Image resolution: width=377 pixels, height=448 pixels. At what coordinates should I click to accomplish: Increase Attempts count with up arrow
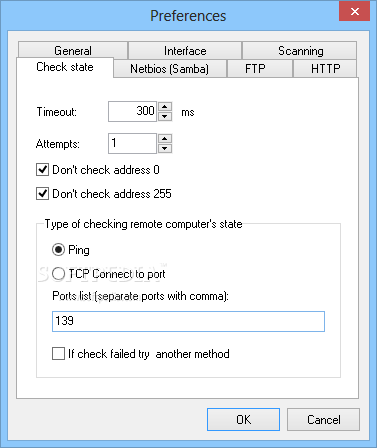pyautogui.click(x=165, y=138)
